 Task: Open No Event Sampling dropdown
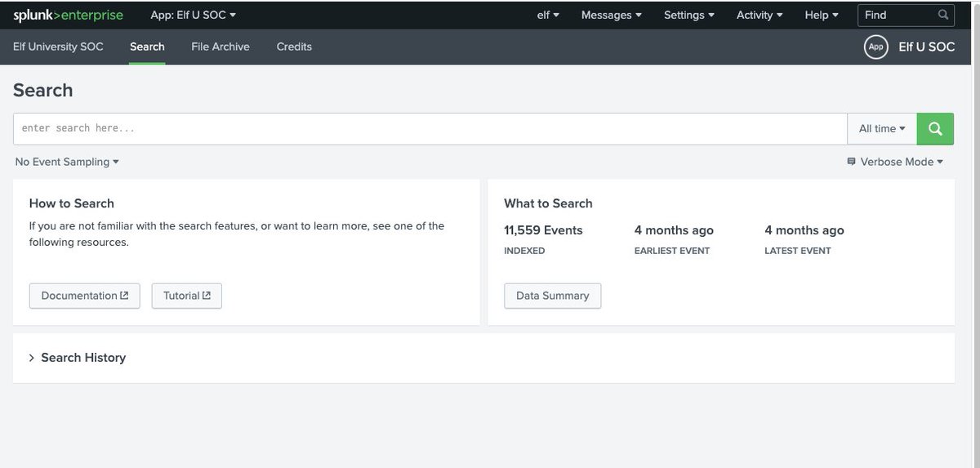(x=67, y=162)
